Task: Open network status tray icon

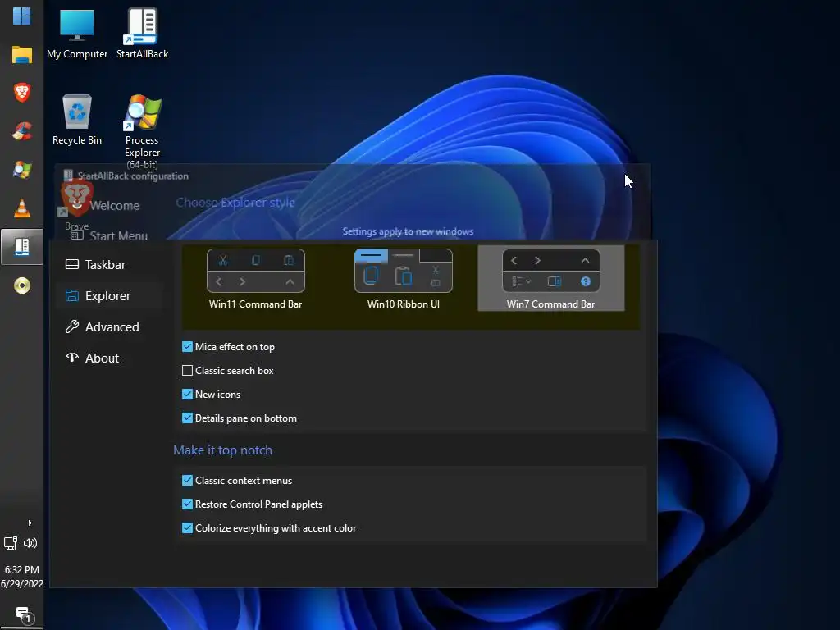Action: (x=11, y=543)
